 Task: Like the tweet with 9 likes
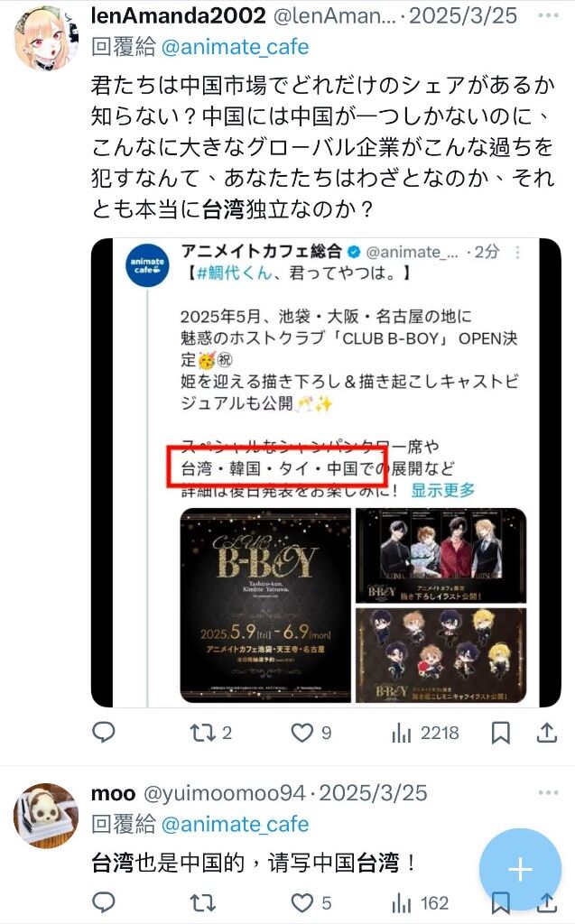pos(311,733)
